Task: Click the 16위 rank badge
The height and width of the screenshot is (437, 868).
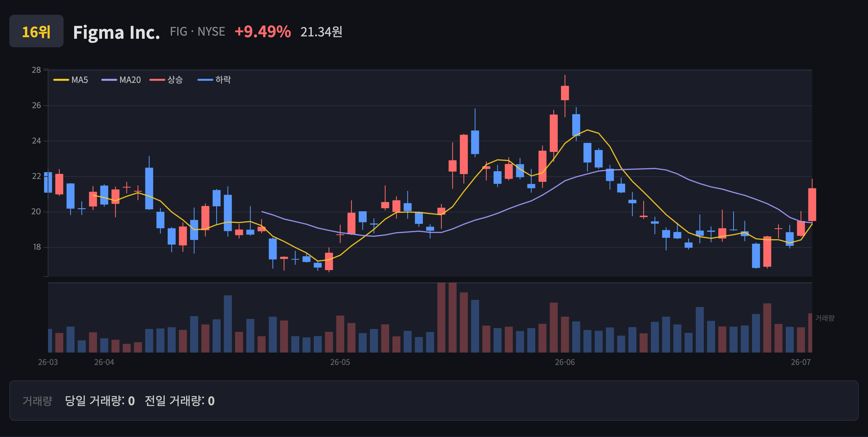Action: (36, 31)
